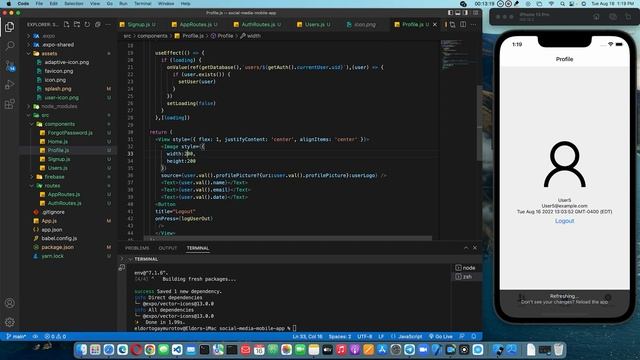Viewport: 640px width, 360px height.
Task: Click errors and warnings count in status bar
Action: click(56, 337)
